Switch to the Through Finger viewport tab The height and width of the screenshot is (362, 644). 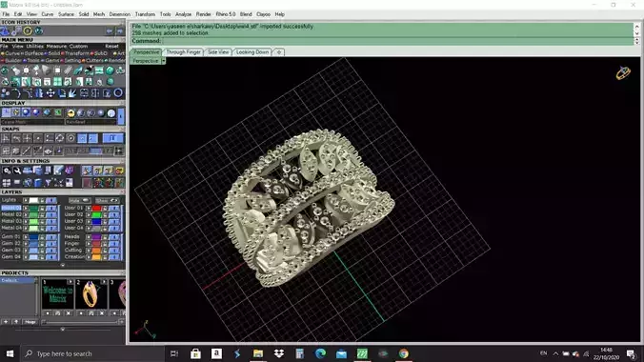pos(183,52)
